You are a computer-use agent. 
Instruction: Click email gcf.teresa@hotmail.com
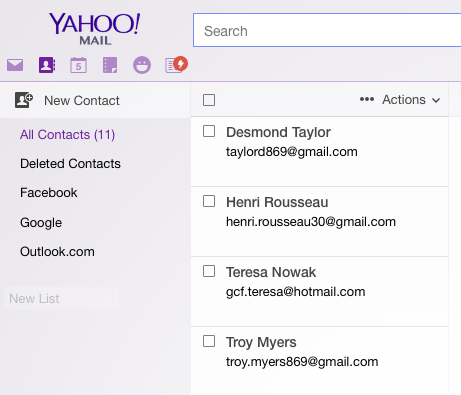click(x=296, y=292)
